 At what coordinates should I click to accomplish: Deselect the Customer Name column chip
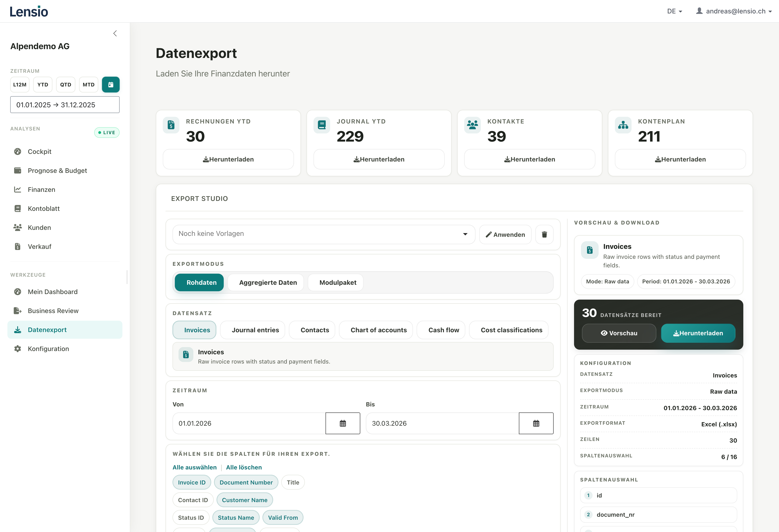[244, 500]
